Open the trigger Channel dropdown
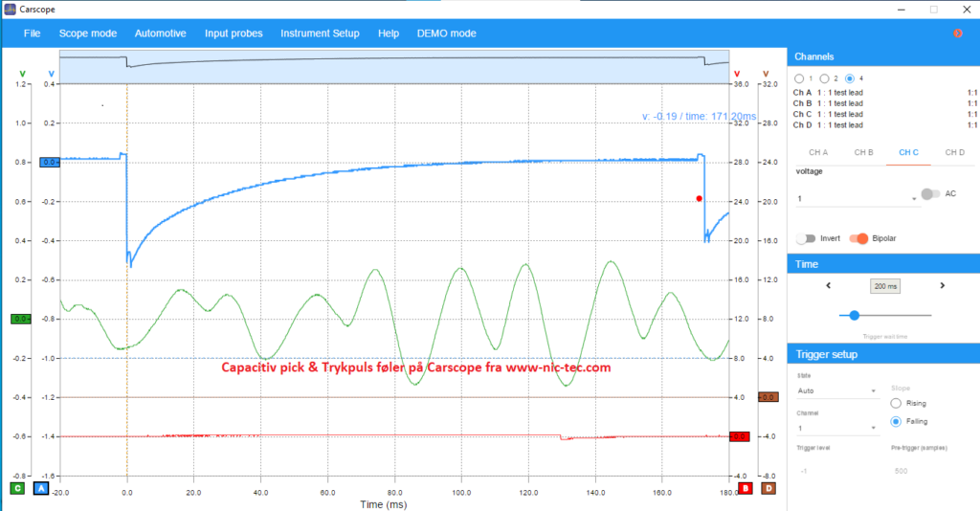980x511 pixels. tap(837, 429)
